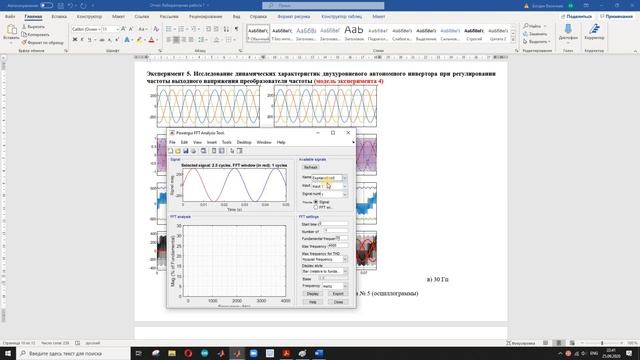The height and width of the screenshot is (360, 640).
Task: Click the numbered list icon
Action: 181,29
